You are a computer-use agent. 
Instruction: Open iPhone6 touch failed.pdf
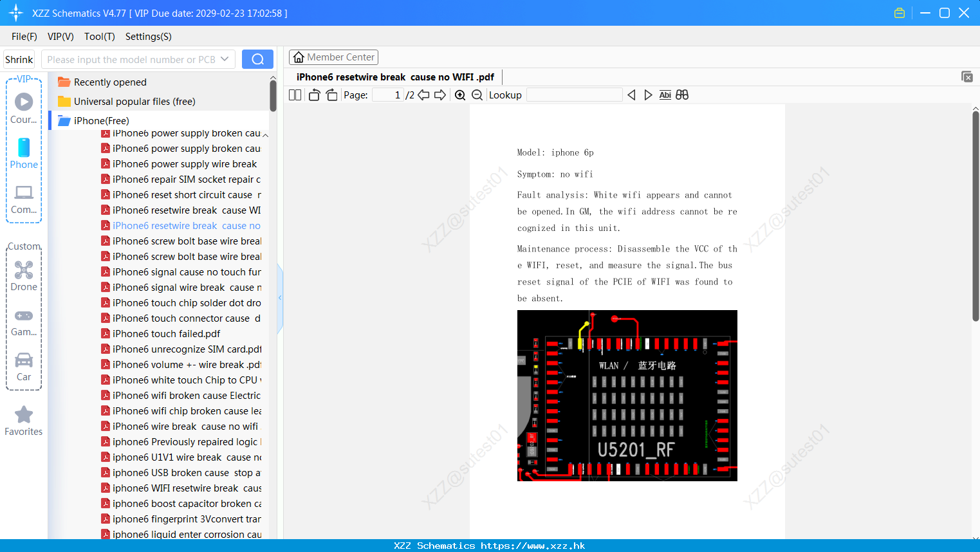coord(161,334)
